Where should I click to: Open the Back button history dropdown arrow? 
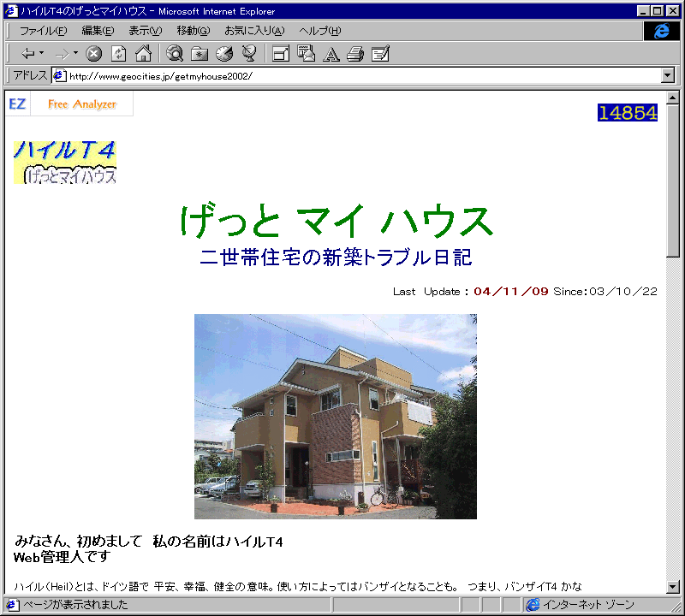42,53
